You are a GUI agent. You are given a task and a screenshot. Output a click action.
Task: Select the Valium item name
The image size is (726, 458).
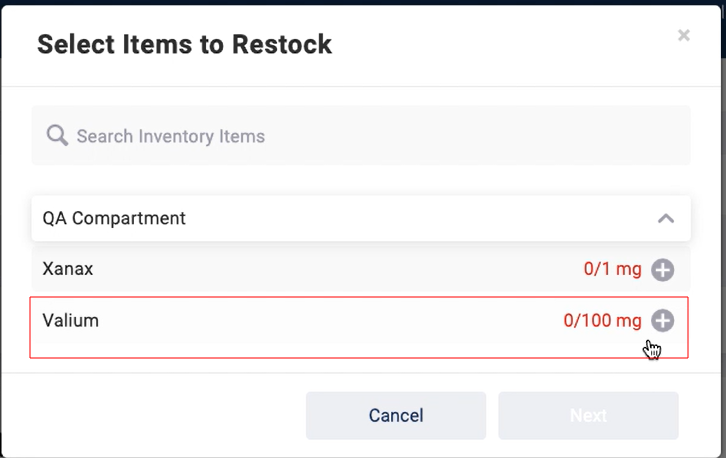click(71, 321)
